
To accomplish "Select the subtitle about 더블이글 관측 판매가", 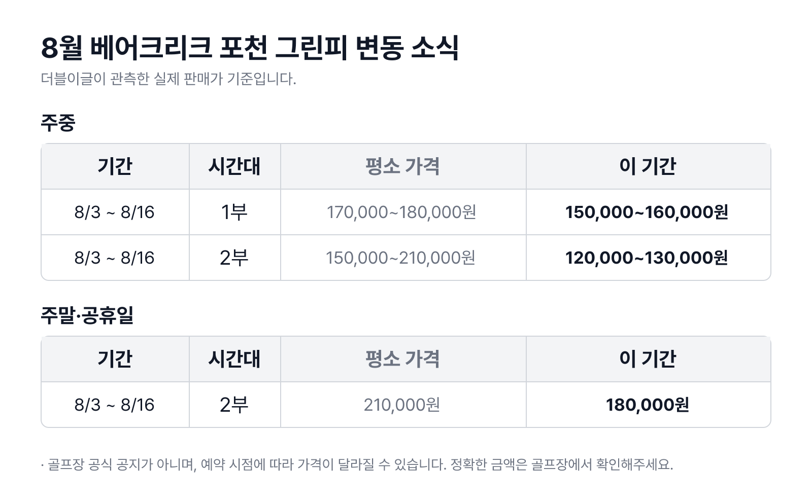I will coord(168,79).
